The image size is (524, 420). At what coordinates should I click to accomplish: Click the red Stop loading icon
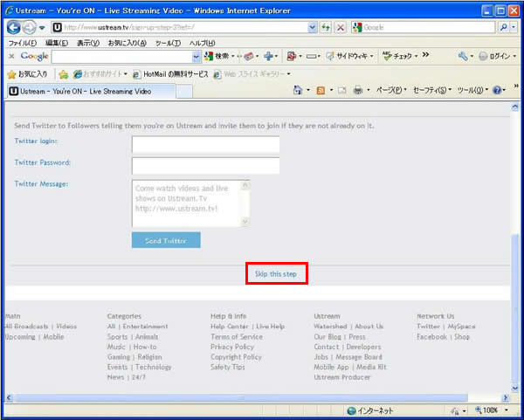click(x=341, y=27)
